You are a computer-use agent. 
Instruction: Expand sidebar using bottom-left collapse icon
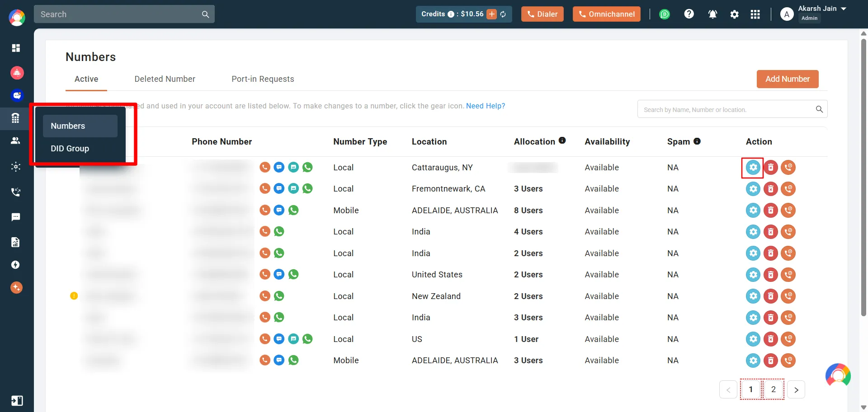(x=17, y=401)
